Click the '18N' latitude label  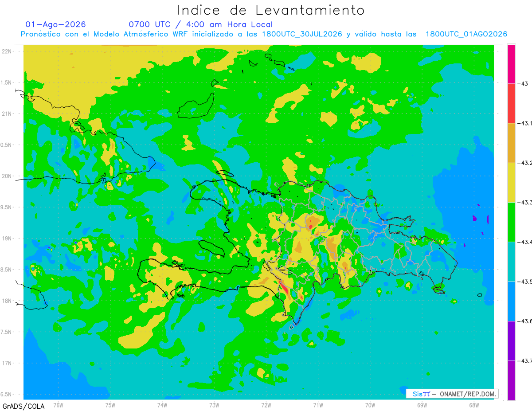(x=8, y=301)
